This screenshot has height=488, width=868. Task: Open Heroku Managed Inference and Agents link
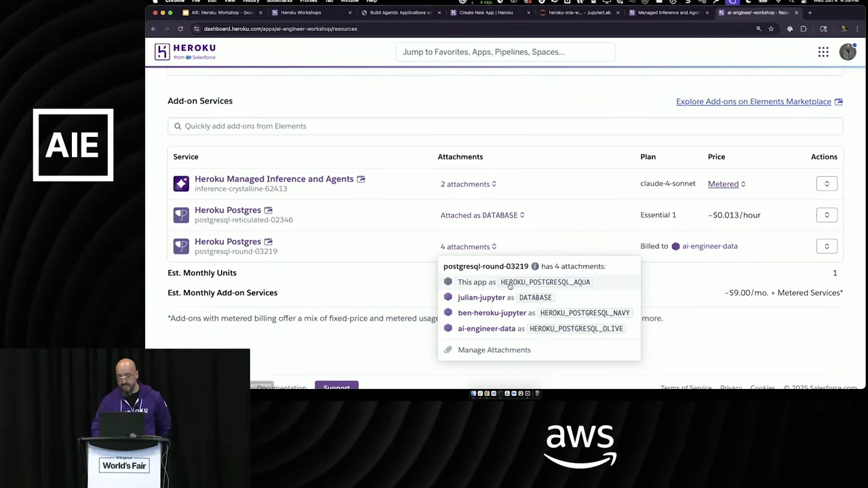274,179
